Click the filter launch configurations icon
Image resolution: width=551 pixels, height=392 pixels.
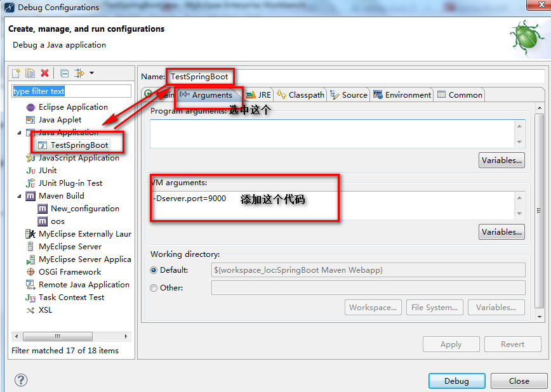pyautogui.click(x=79, y=73)
